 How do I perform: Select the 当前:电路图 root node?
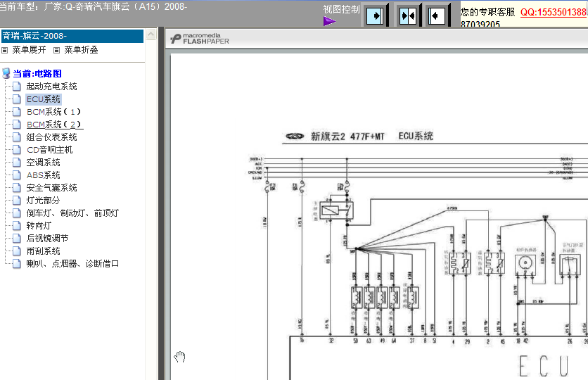point(37,73)
